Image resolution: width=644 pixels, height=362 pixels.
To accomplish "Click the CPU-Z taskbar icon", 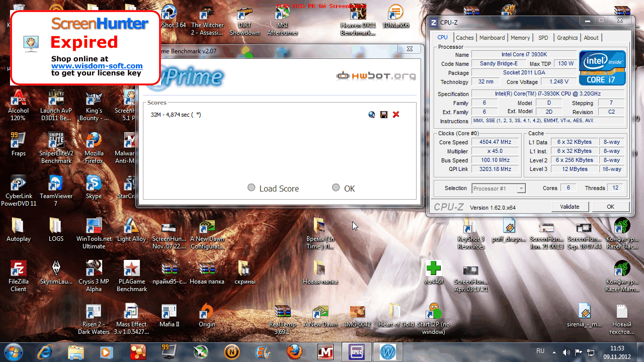I will (356, 351).
